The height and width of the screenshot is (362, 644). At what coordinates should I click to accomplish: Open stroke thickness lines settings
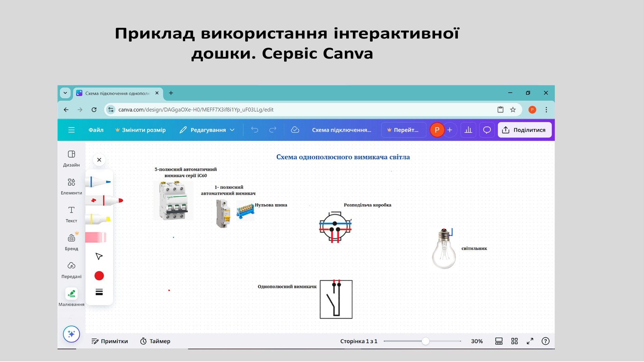[99, 292]
